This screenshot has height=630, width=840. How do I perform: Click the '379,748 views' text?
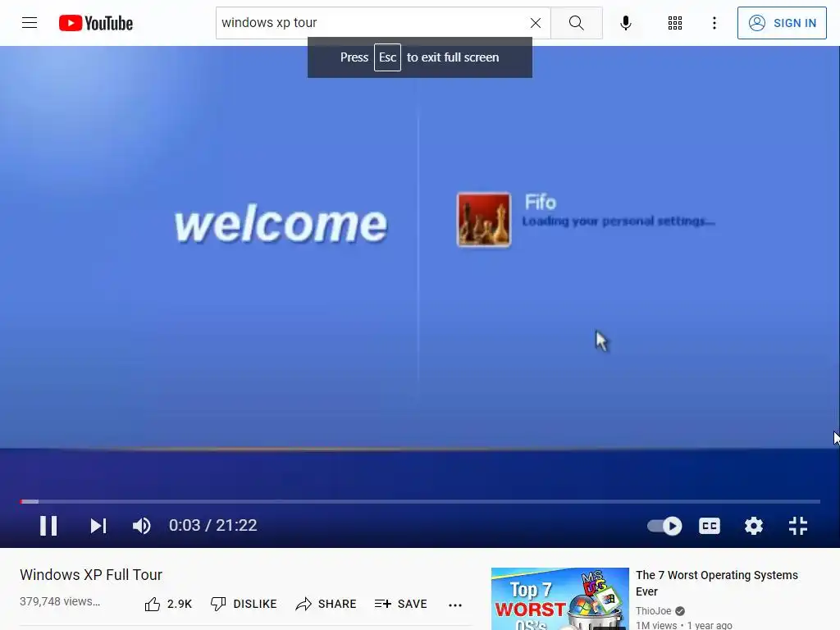coord(60,601)
